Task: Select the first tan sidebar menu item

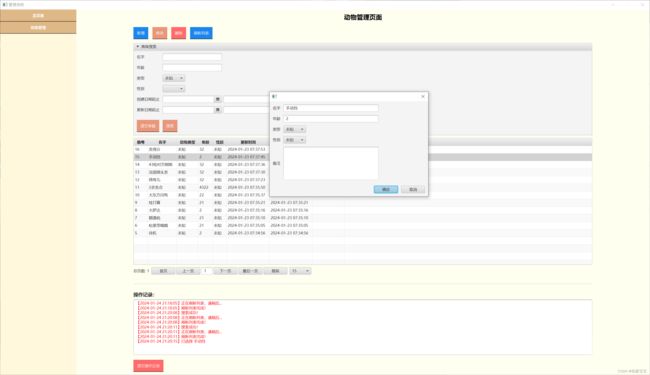Action: tap(38, 15)
